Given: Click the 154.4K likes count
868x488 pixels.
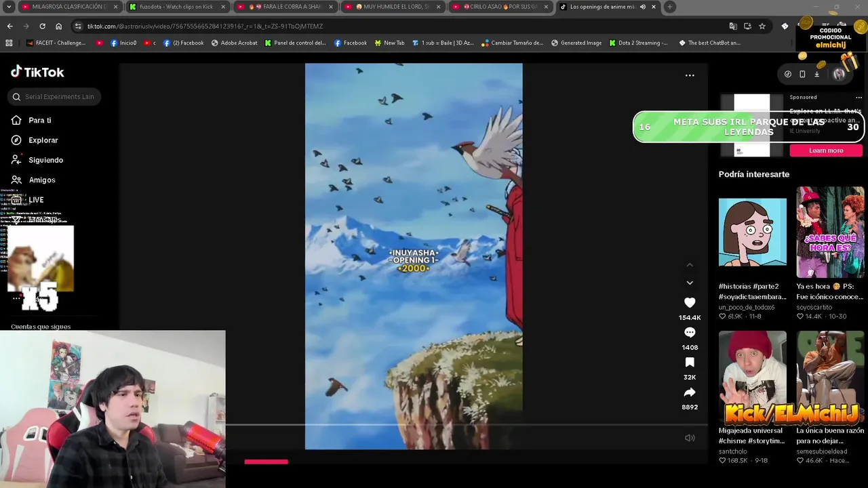Looking at the screenshot, I should point(690,317).
